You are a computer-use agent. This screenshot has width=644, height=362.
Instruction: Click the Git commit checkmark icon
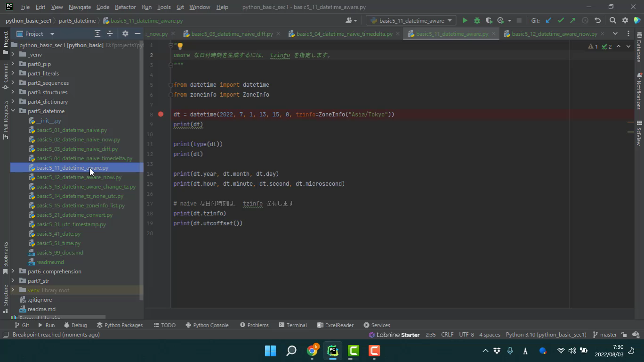pos(561,21)
